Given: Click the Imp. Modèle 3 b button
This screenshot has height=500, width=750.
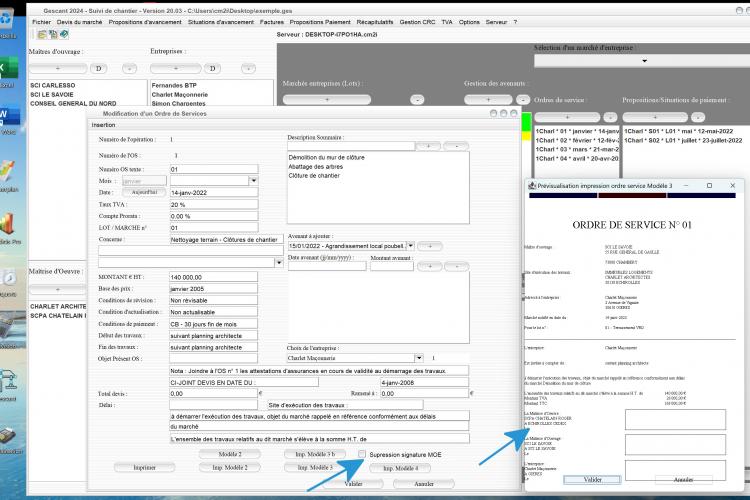Looking at the screenshot, I should [x=315, y=454].
